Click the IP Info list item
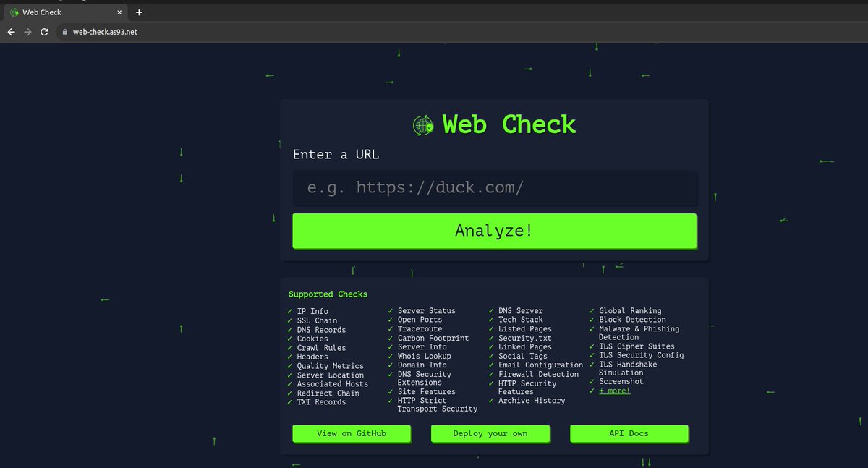Viewport: 868px width, 468px height. coord(312,311)
